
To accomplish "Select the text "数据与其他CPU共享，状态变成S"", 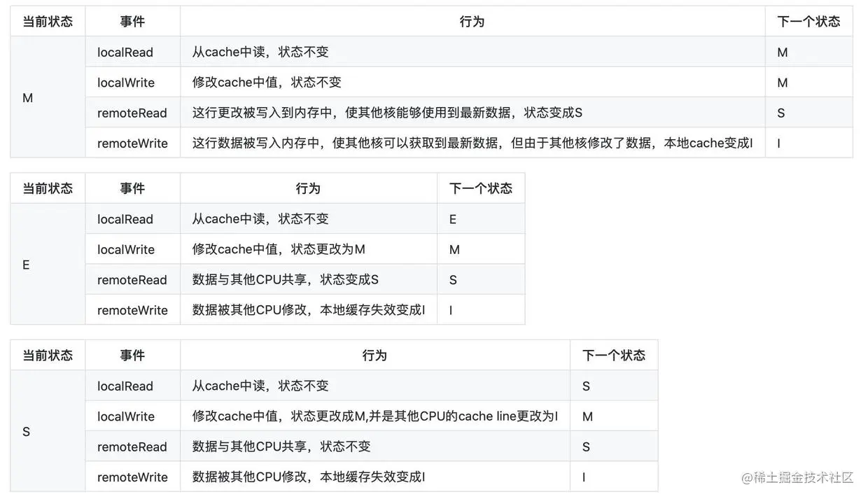I will point(286,279).
